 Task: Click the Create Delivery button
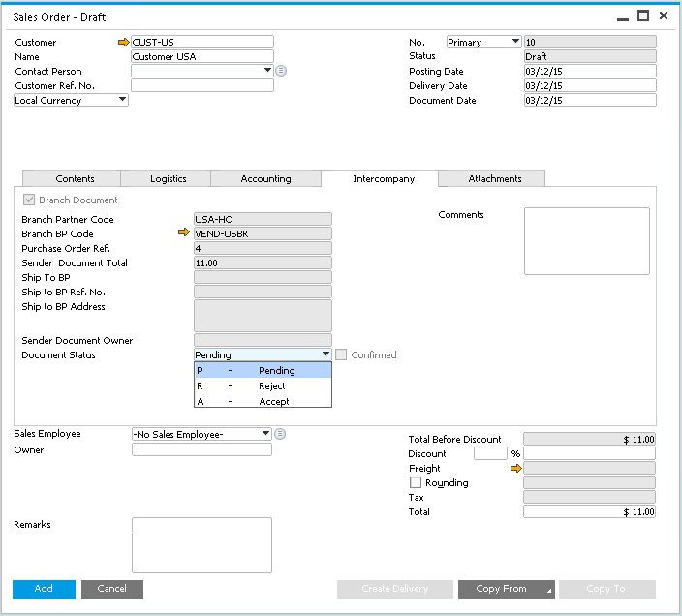tap(395, 589)
